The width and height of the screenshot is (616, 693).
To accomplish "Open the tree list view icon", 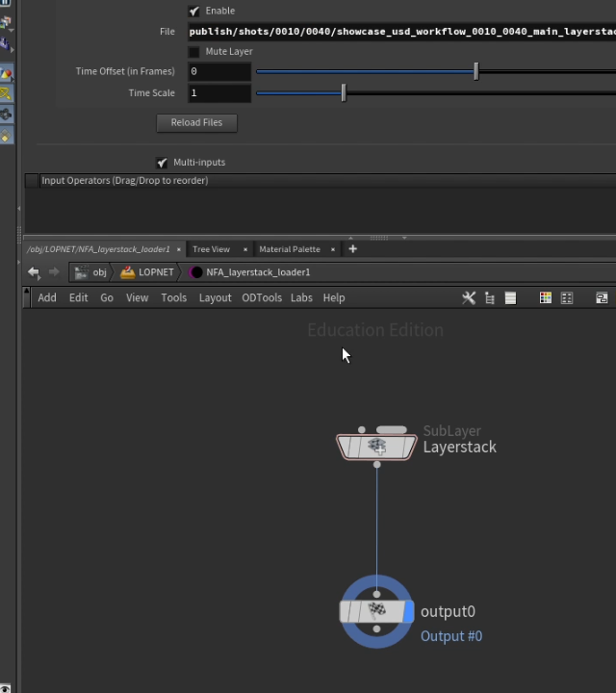I will click(490, 297).
